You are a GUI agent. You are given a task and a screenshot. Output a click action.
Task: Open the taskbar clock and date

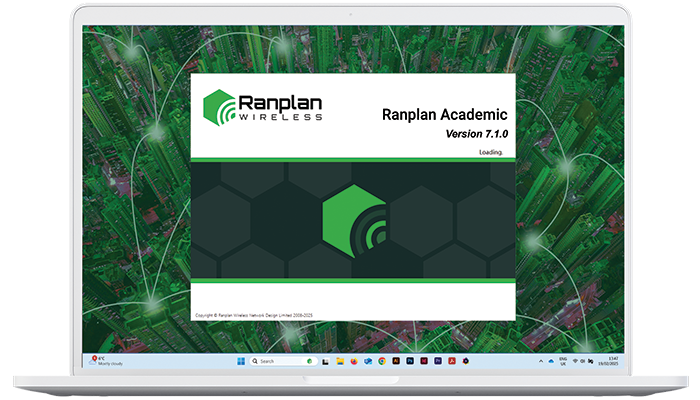point(608,361)
